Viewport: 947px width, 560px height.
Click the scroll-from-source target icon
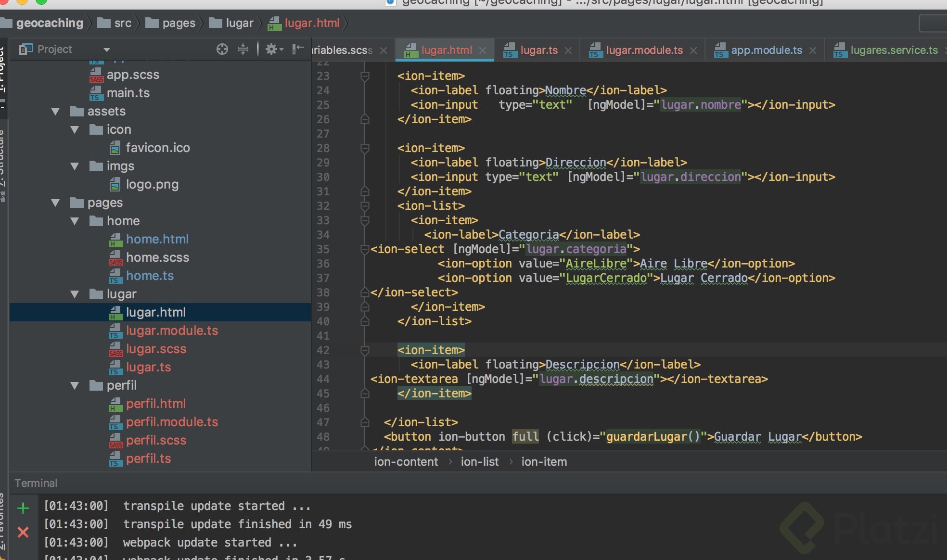pos(222,49)
